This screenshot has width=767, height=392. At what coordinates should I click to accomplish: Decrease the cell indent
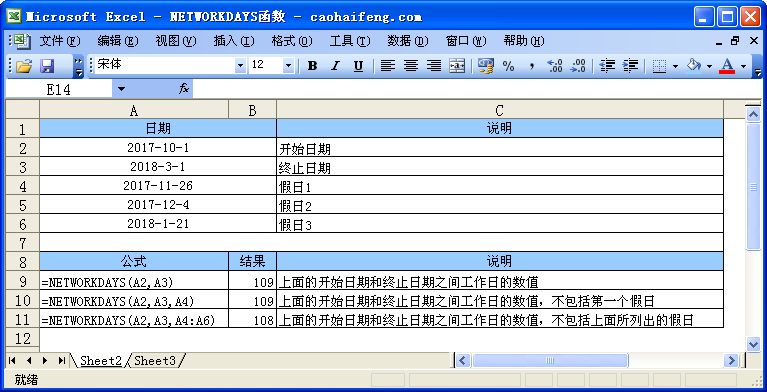pyautogui.click(x=607, y=66)
